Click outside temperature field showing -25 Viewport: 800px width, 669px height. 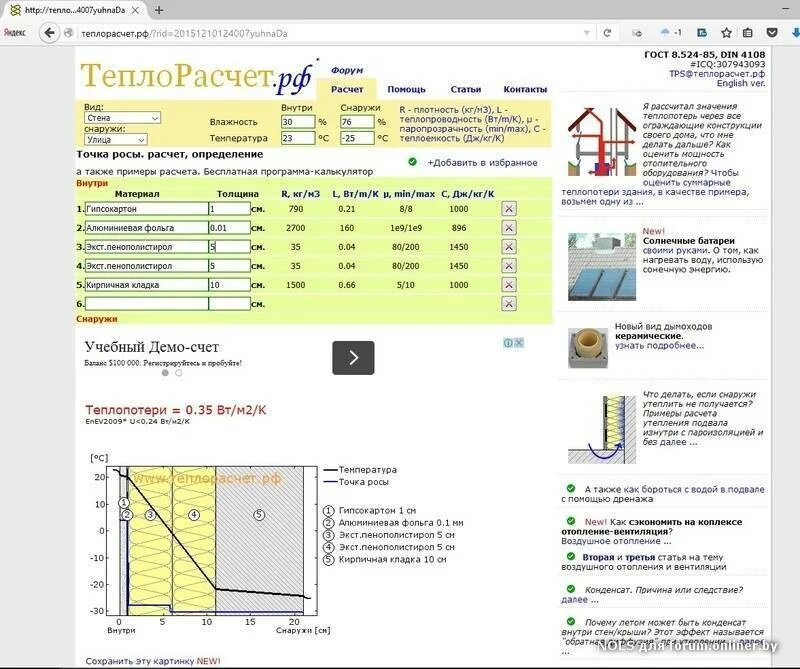coord(357,138)
